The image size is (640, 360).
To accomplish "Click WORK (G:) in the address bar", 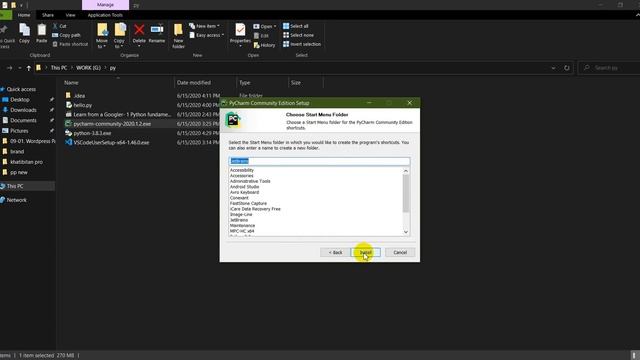I will (88, 68).
